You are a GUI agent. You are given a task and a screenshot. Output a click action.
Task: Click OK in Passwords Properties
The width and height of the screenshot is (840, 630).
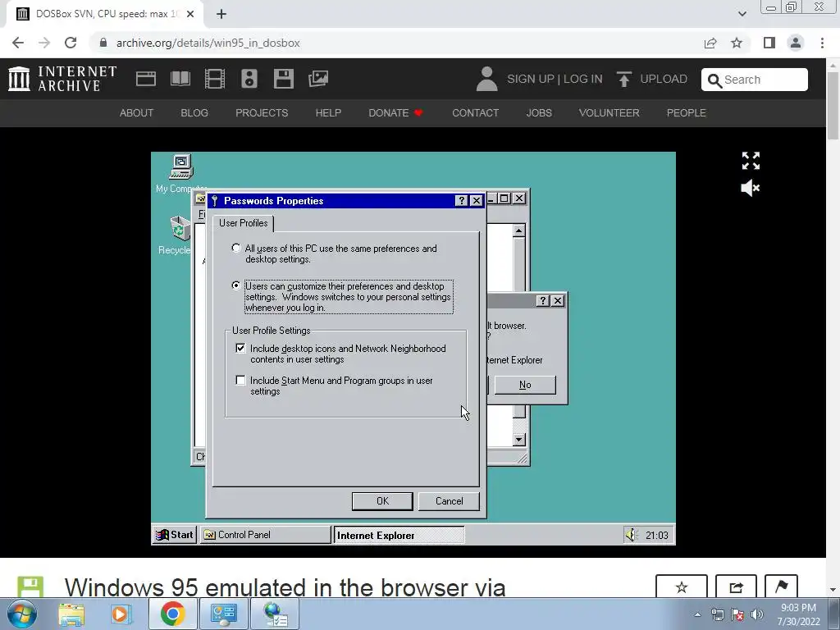(382, 501)
